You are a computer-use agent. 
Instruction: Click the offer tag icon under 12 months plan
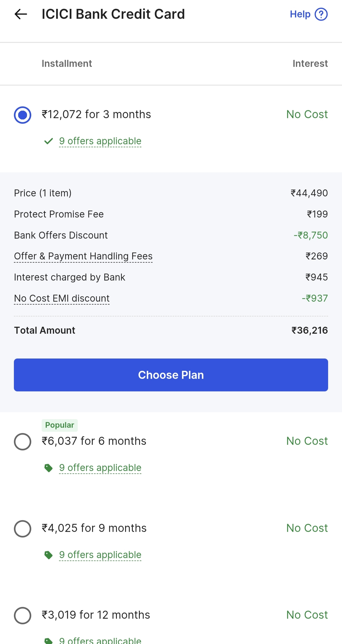tap(48, 641)
